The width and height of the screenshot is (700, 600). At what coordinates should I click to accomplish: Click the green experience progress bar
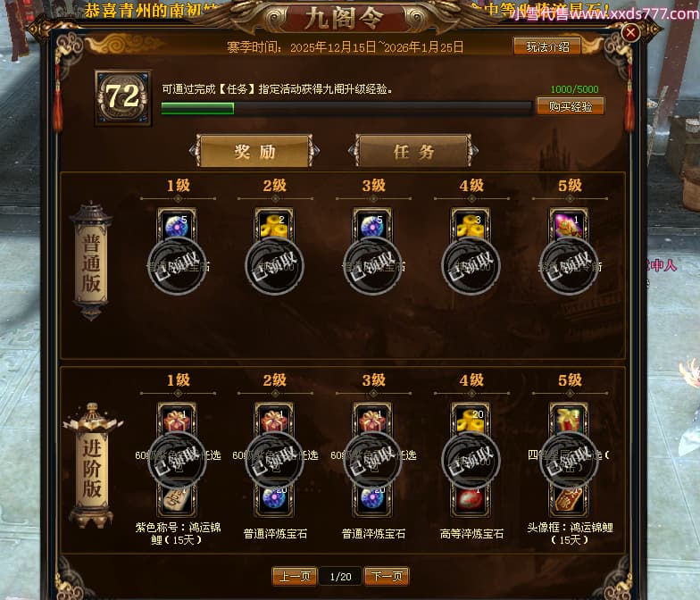coord(346,108)
